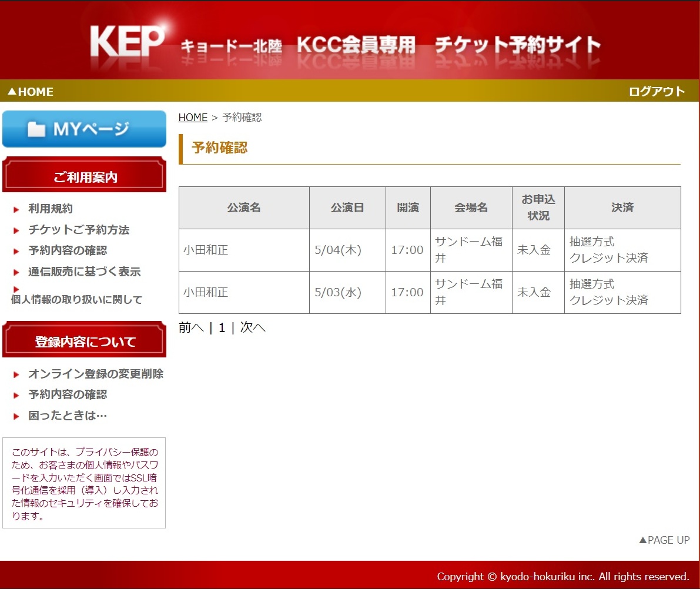Click the red arrow beside 利用規約

[16, 209]
